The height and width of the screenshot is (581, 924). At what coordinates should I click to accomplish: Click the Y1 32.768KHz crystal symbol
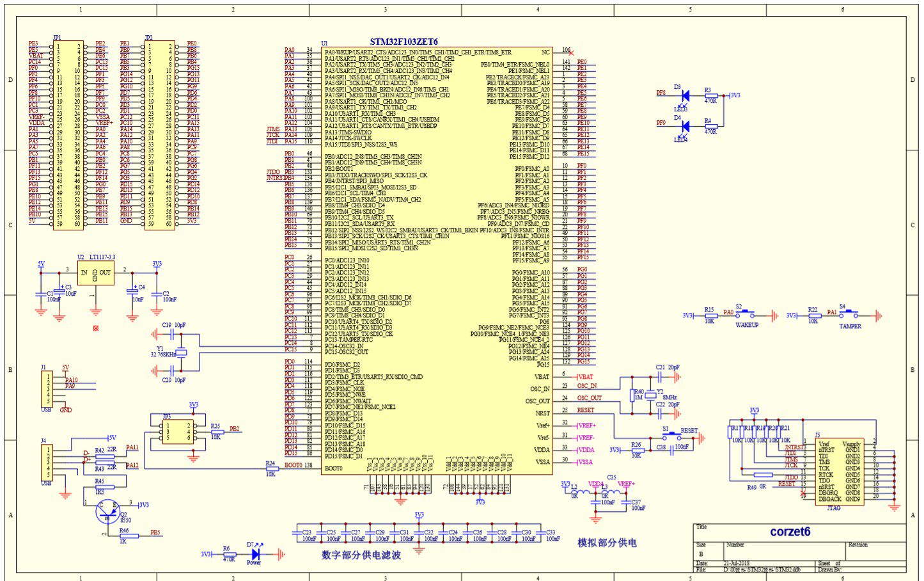[x=181, y=352]
